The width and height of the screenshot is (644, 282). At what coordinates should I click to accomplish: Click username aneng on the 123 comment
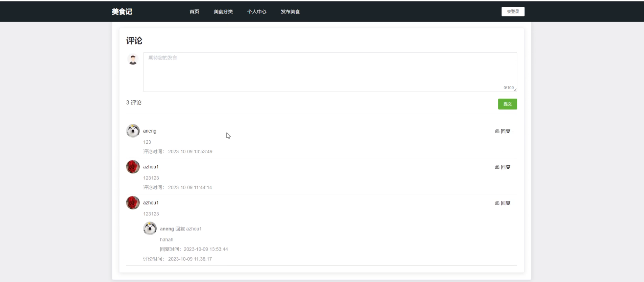150,131
